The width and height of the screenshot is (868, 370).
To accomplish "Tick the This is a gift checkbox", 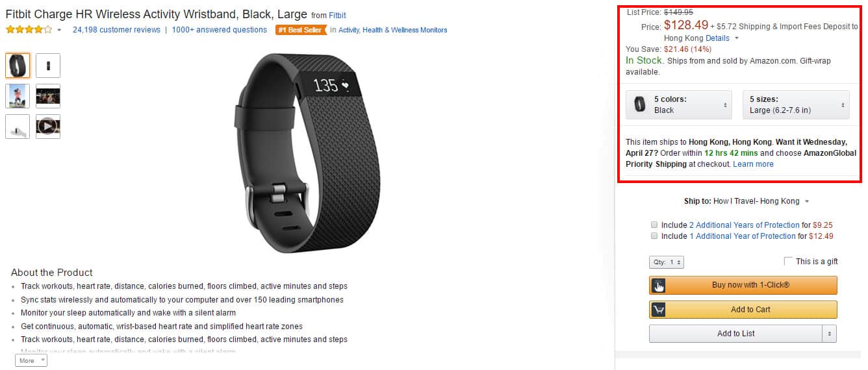I will (x=788, y=261).
